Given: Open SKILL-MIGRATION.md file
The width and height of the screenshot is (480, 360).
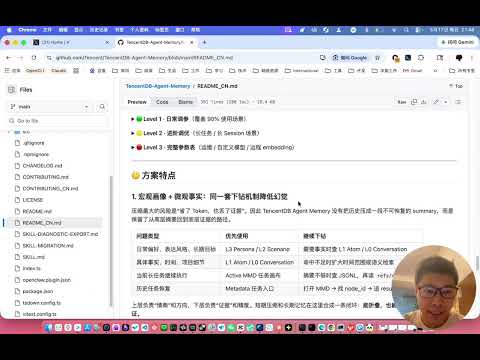Looking at the screenshot, I should pyautogui.click(x=48, y=246).
